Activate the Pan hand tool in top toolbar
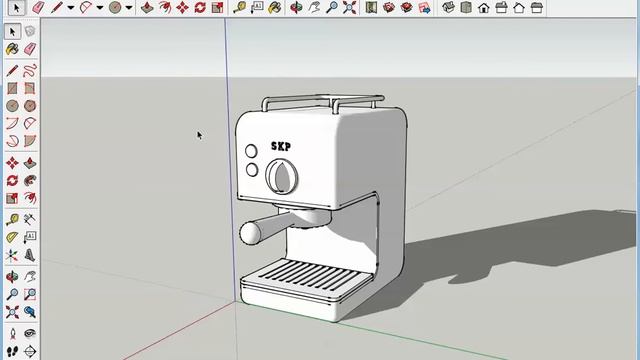This screenshot has height=360, width=640. pos(314,7)
